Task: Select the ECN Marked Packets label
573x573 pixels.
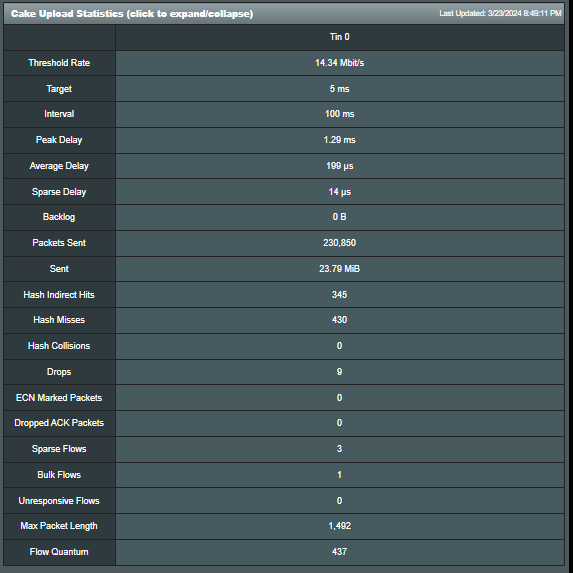Action: click(59, 398)
